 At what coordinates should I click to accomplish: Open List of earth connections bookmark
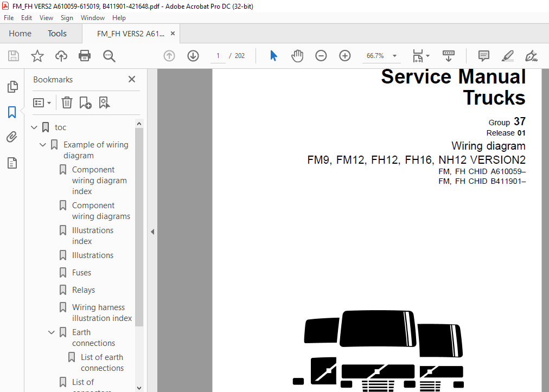(102, 363)
